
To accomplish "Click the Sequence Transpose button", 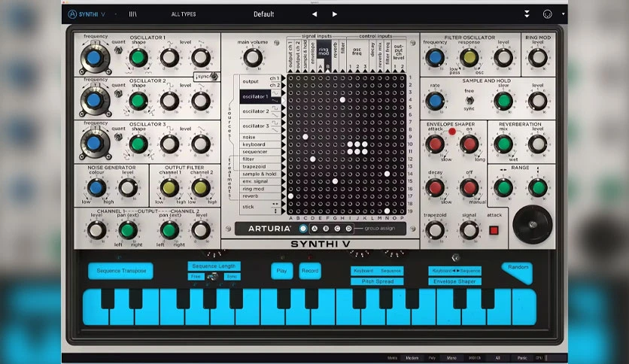I will point(120,271).
